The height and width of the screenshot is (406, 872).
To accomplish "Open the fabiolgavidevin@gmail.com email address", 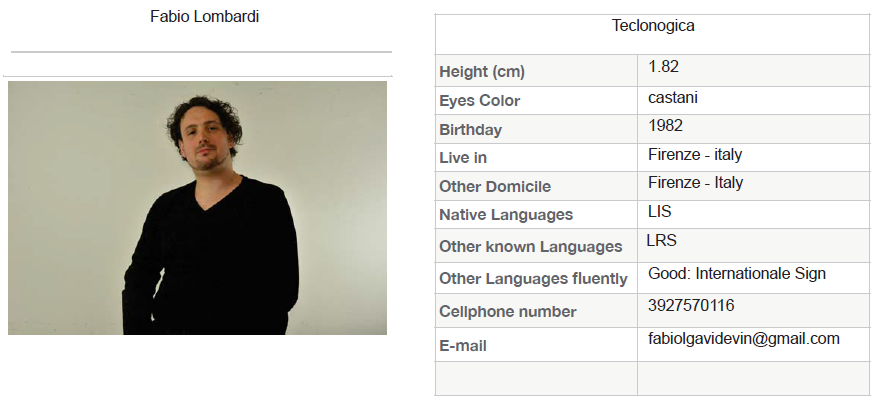I will pos(744,339).
